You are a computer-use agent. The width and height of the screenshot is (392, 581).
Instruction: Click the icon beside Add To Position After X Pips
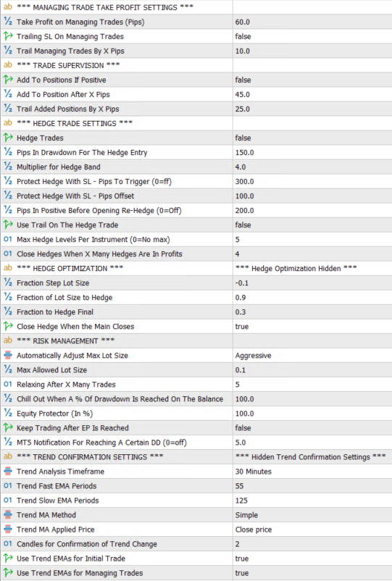(x=8, y=94)
